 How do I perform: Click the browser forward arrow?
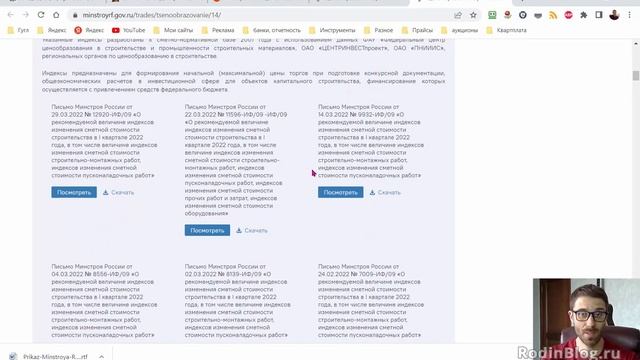(x=25, y=15)
